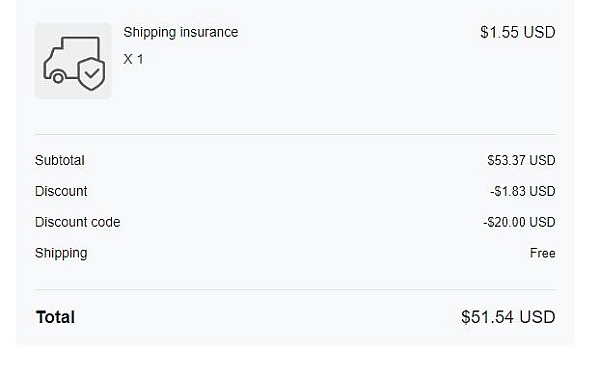The height and width of the screenshot is (378, 600).
Task: Click the shipping insurance truck icon
Action: pos(73,63)
